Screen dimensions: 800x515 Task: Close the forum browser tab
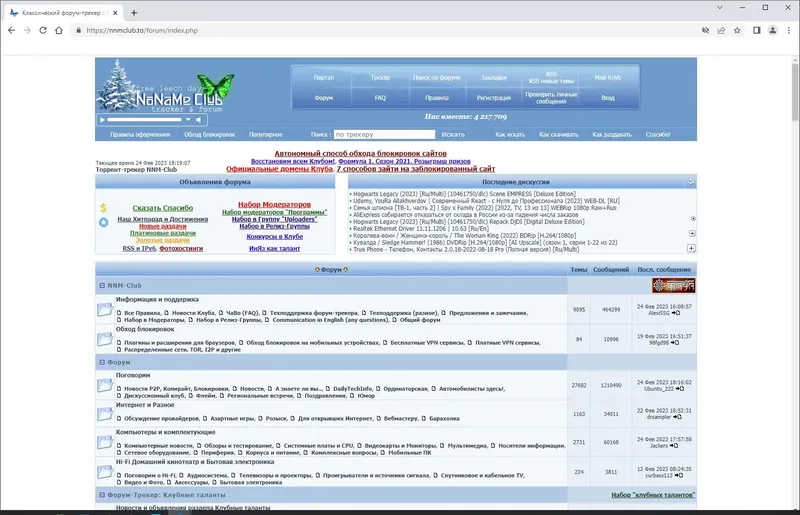pyautogui.click(x=115, y=13)
